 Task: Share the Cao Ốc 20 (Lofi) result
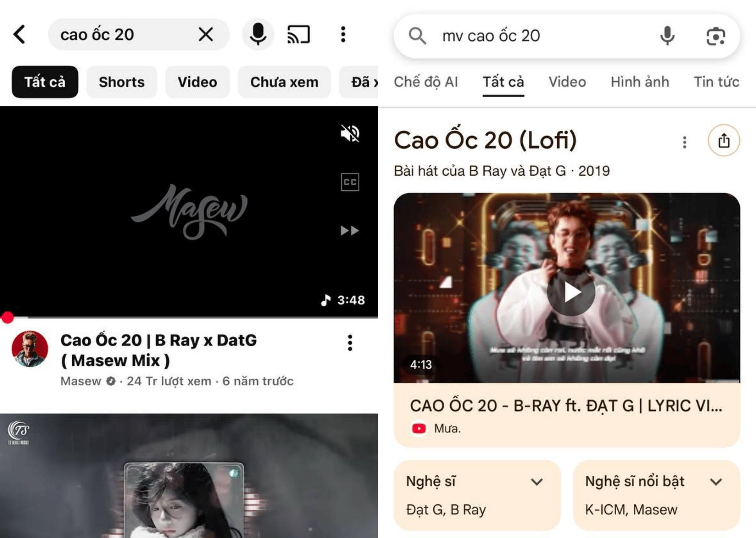tap(724, 141)
